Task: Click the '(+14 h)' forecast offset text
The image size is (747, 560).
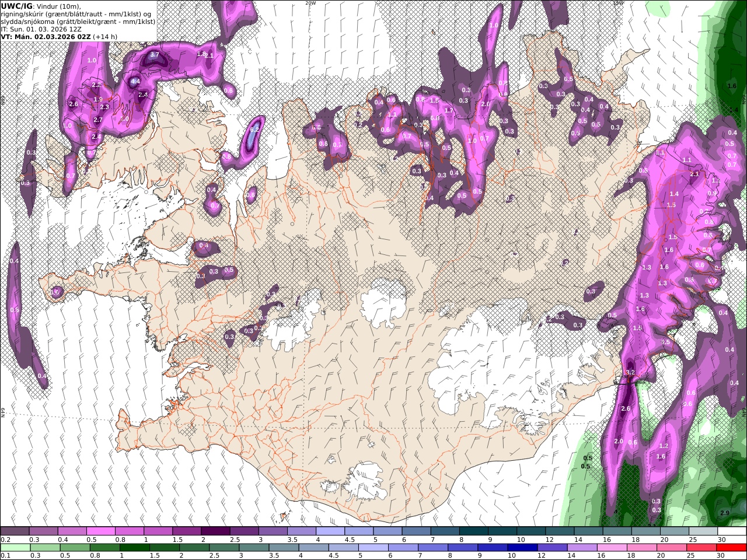Action: 105,36
